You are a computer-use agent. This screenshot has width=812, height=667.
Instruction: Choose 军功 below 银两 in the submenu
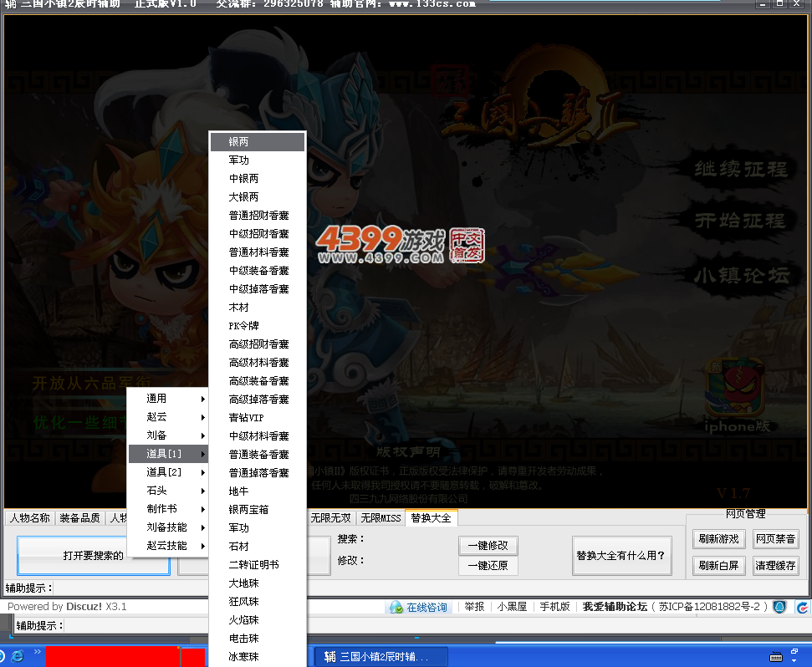(x=258, y=160)
